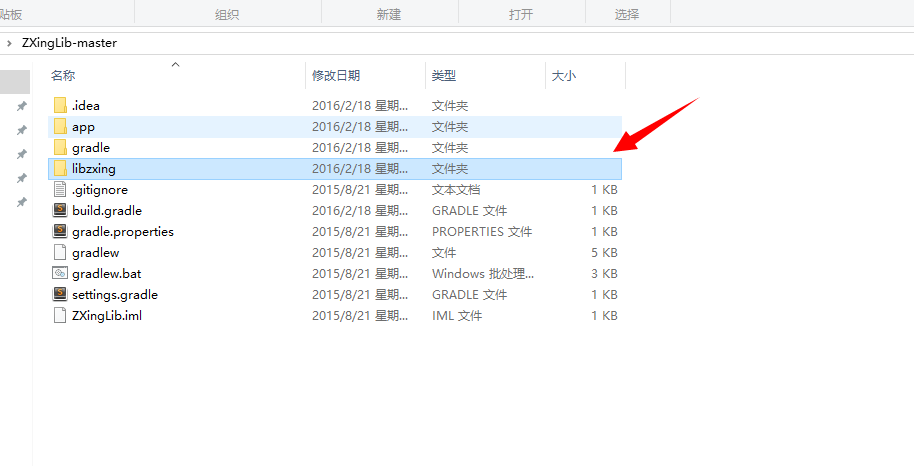Select the gradle folder name

tap(91, 148)
